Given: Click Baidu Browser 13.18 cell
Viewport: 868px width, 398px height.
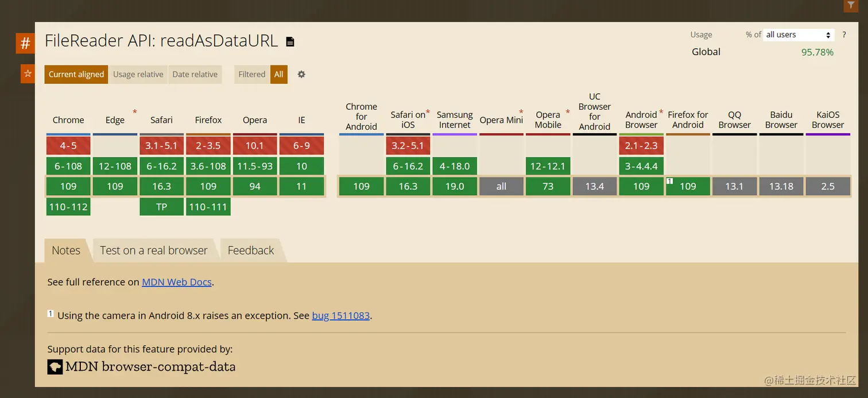Looking at the screenshot, I should (781, 186).
